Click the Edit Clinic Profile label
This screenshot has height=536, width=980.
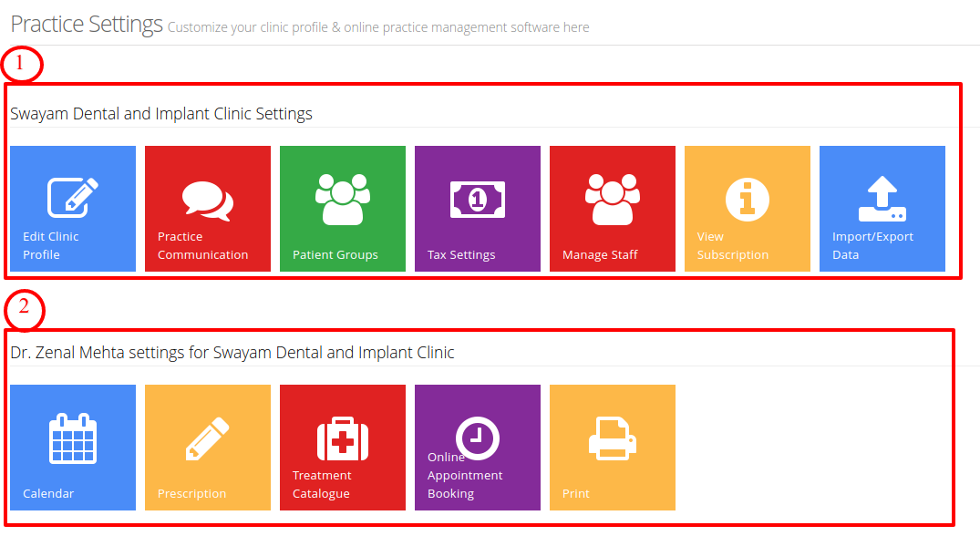[51, 245]
